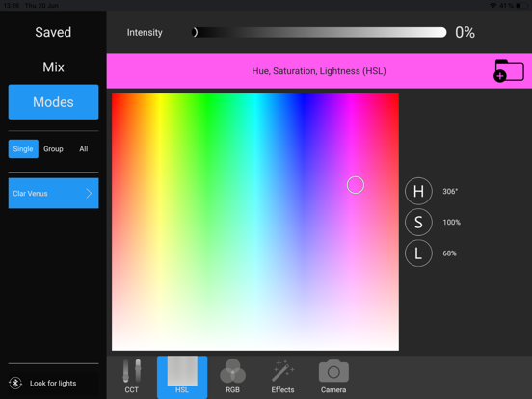Image resolution: width=532 pixels, height=399 pixels.
Task: Switch to RGB mode icon
Action: pyautogui.click(x=233, y=371)
